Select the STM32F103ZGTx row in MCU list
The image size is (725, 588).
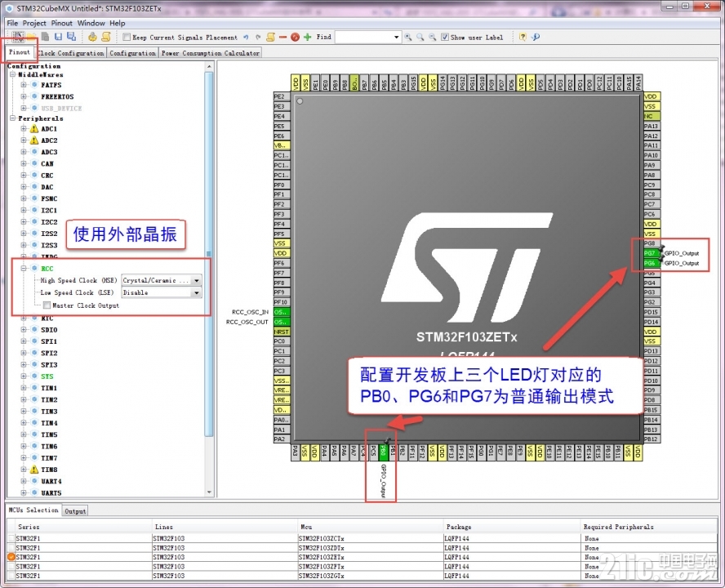click(x=362, y=576)
